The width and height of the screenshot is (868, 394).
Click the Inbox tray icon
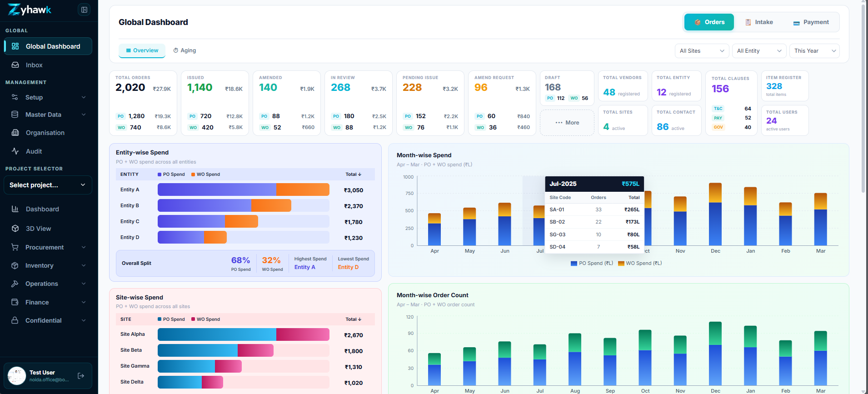(x=15, y=65)
